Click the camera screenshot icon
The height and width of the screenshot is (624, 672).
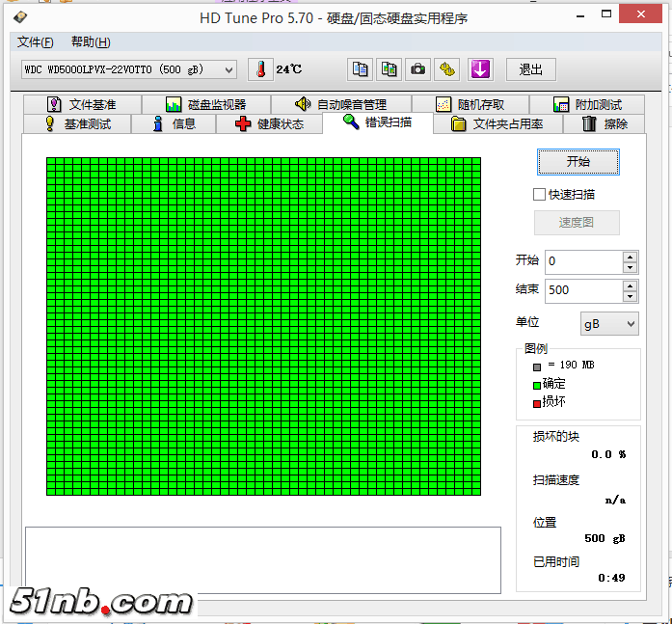click(418, 69)
